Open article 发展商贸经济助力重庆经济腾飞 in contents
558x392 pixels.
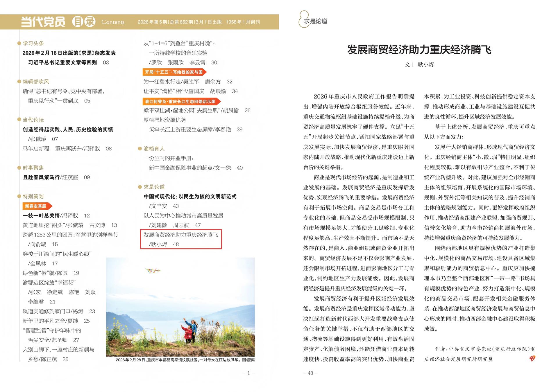[180, 235]
